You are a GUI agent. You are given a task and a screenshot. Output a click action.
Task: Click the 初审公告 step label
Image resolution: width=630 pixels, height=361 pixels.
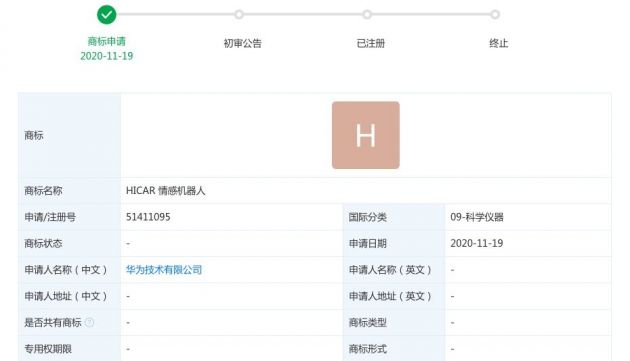[243, 43]
